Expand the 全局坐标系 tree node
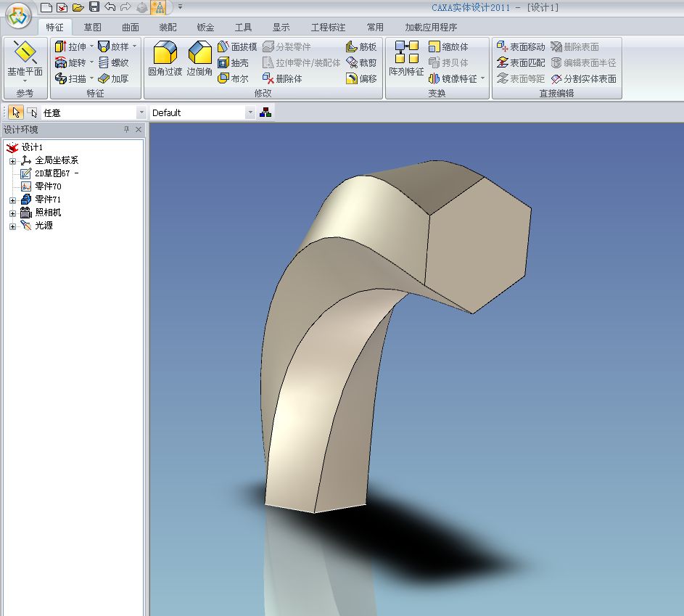The image size is (684, 616). (x=12, y=160)
